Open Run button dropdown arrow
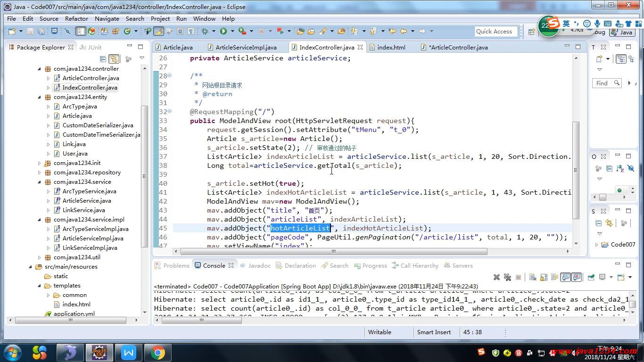Image resolution: width=644 pixels, height=362 pixels. pyautogui.click(x=232, y=31)
